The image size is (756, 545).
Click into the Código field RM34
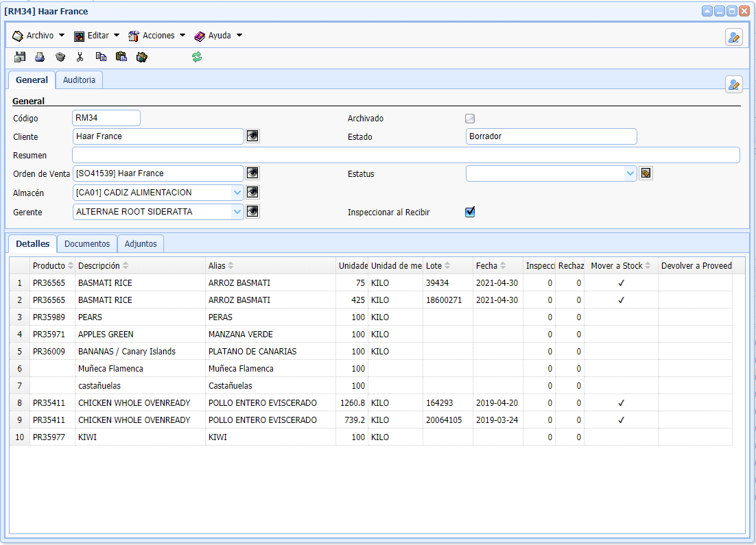pyautogui.click(x=106, y=118)
